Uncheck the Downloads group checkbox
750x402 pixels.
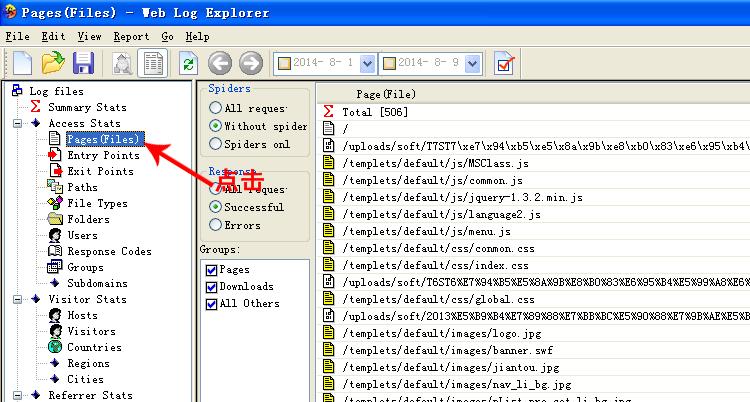click(211, 287)
